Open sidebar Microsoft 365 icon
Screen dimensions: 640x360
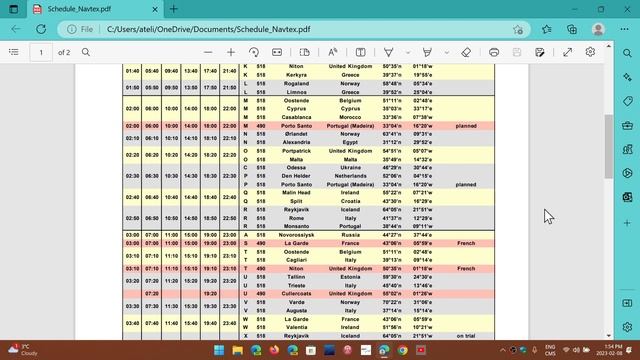point(627,173)
